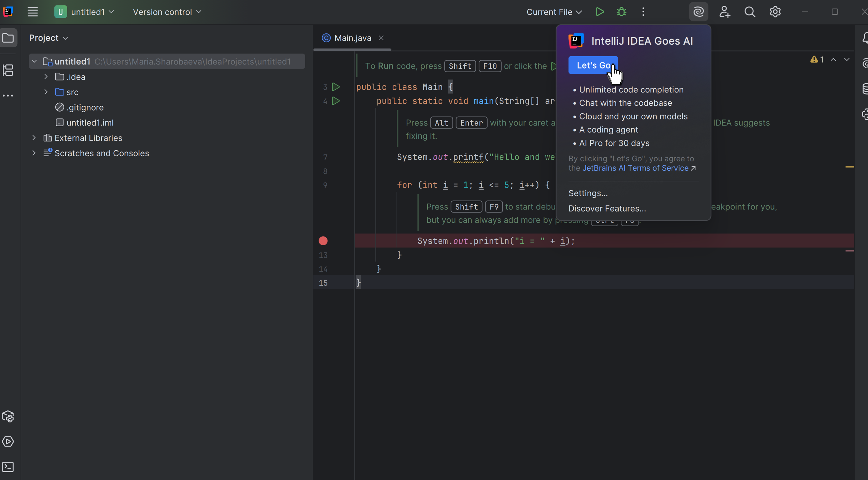Start debugging with the bug icon
Viewport: 868px width, 480px height.
(621, 12)
